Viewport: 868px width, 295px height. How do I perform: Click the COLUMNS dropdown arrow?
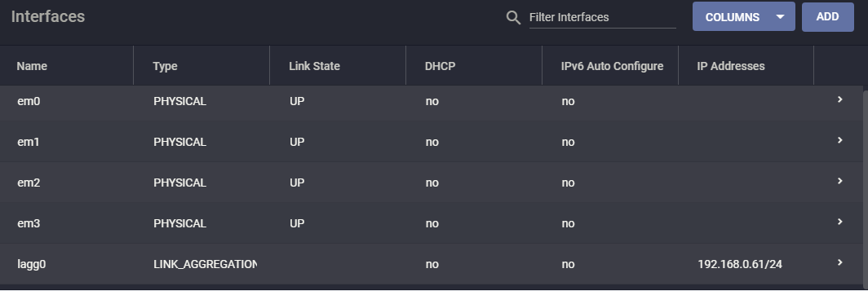click(x=780, y=16)
